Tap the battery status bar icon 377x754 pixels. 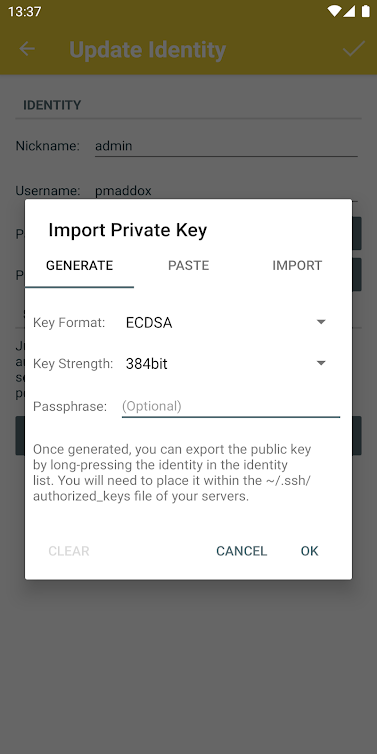click(365, 12)
